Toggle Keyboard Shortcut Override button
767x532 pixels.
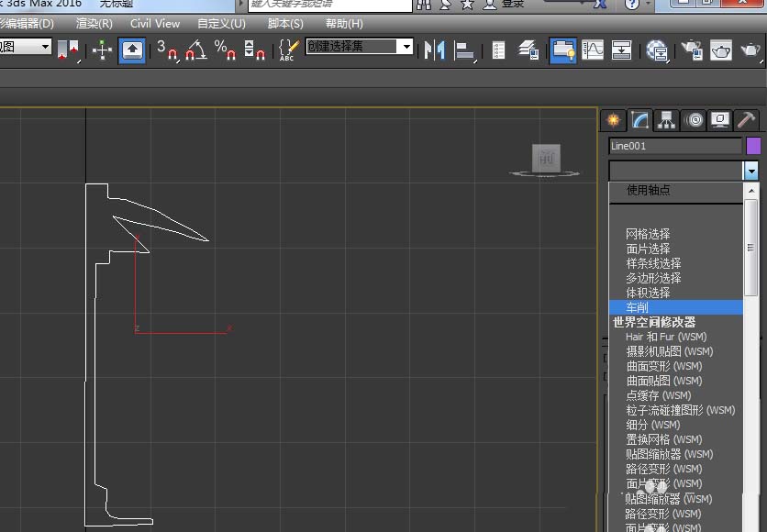point(132,50)
